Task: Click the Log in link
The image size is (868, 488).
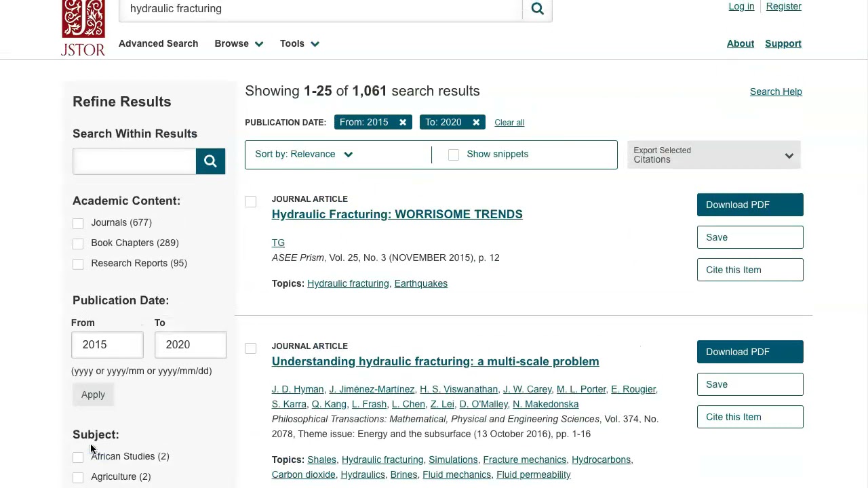Action: point(741,6)
